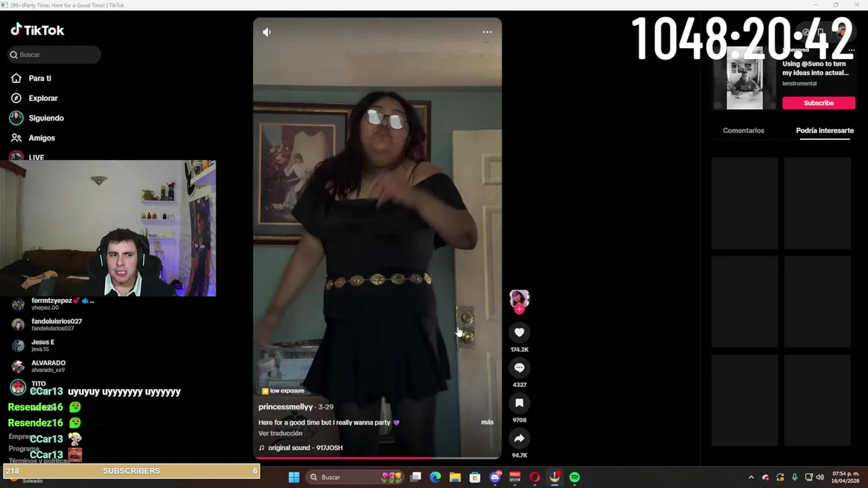
Task: Open the volume tray icon
Action: tap(820, 477)
